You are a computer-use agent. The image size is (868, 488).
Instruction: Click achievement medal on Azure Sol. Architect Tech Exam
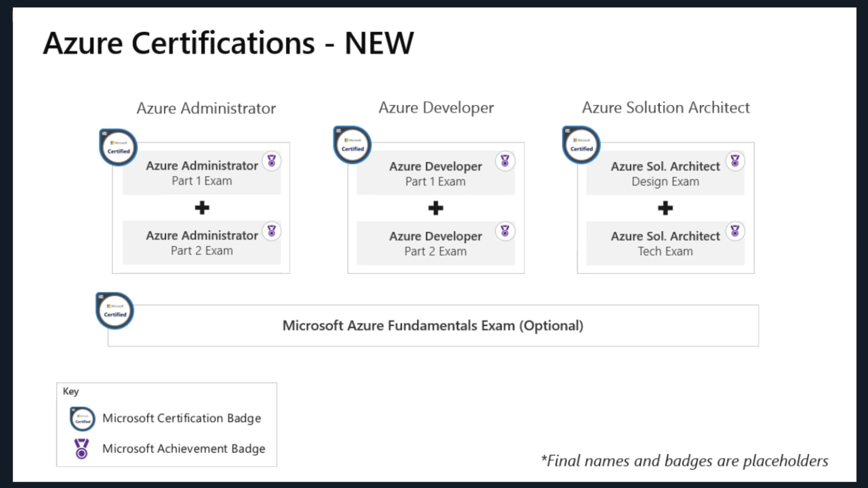[735, 231]
